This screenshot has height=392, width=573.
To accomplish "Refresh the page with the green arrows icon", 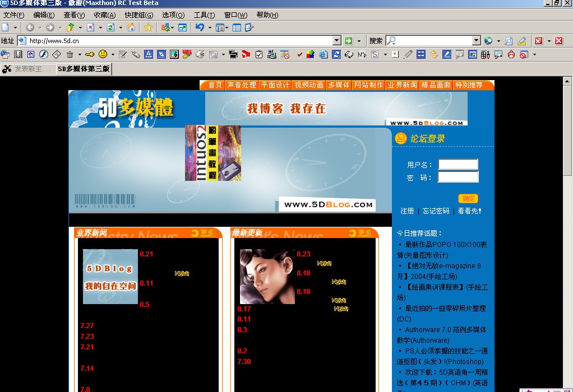I will [x=110, y=27].
